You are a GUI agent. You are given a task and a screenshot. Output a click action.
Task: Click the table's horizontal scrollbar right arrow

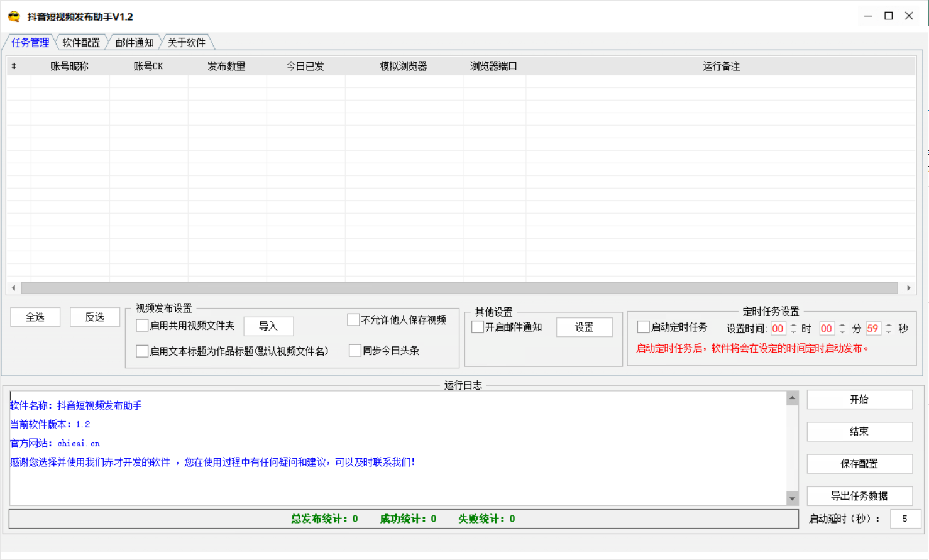(909, 288)
